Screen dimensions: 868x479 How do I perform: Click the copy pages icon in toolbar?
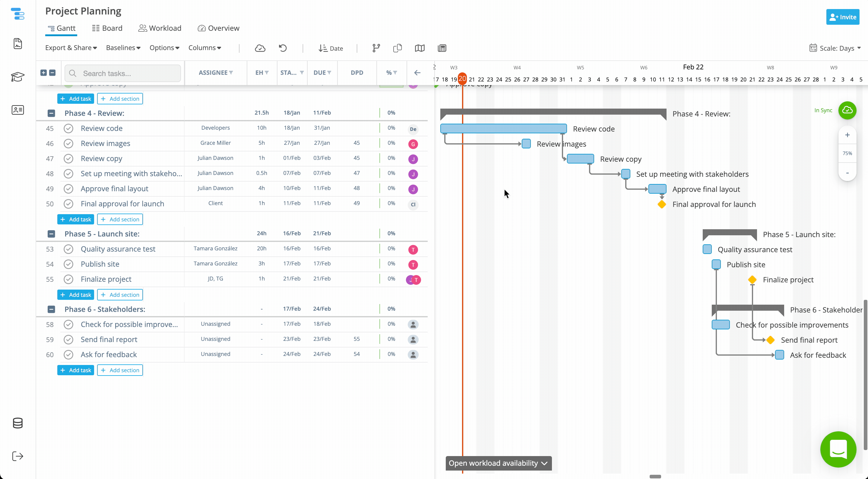(x=398, y=48)
